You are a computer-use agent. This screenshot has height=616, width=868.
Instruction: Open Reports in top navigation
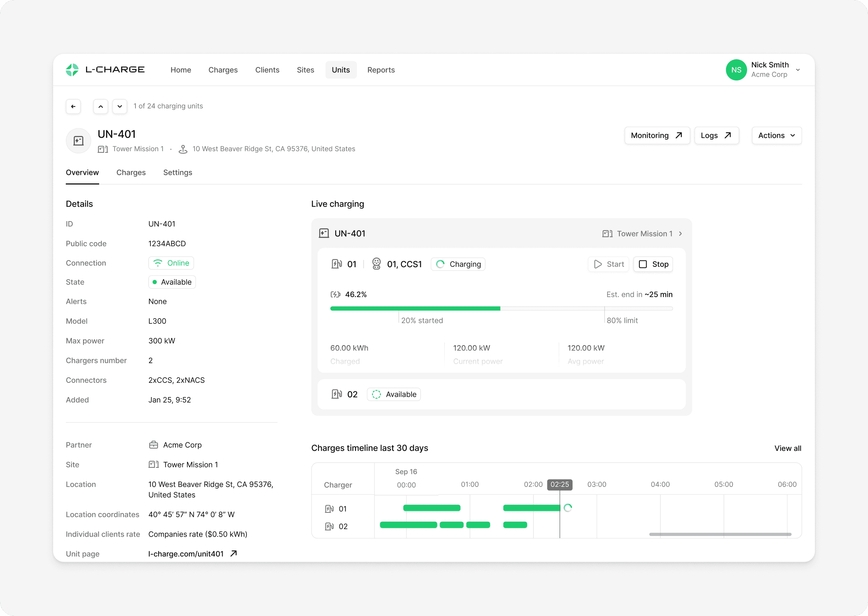coord(381,70)
